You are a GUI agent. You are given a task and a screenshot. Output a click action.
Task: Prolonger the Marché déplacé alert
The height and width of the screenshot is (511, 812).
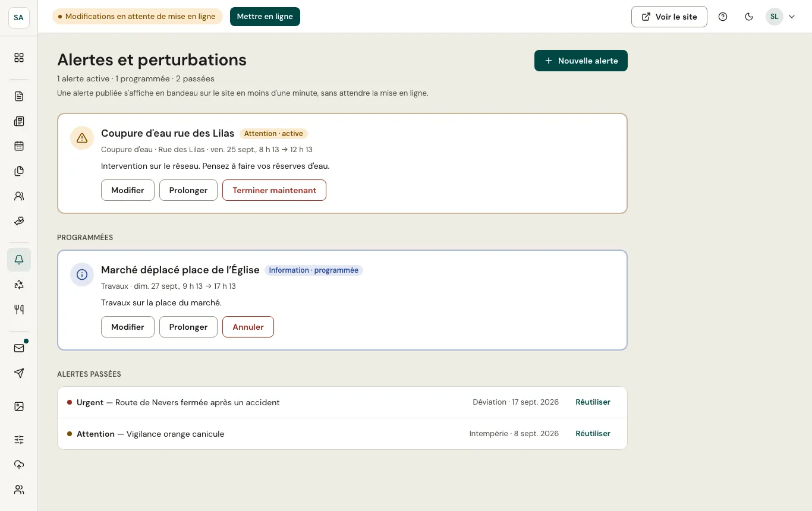[x=188, y=327]
